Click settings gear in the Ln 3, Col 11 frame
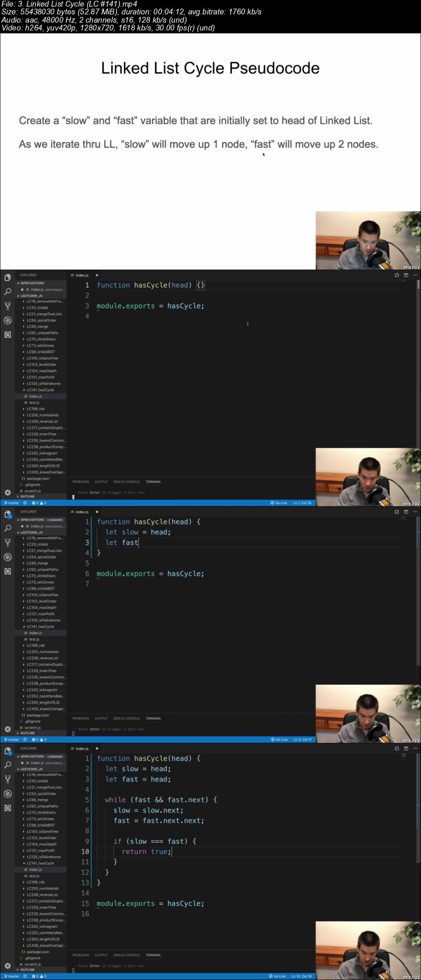Viewport: 421px width, 980px height. pyautogui.click(x=7, y=729)
